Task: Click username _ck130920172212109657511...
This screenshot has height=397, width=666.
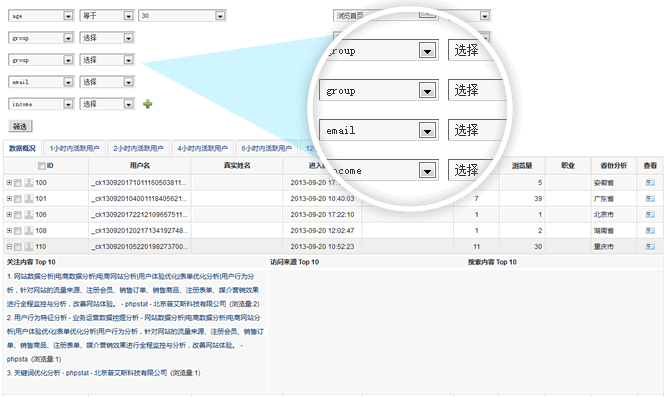Action: point(139,214)
